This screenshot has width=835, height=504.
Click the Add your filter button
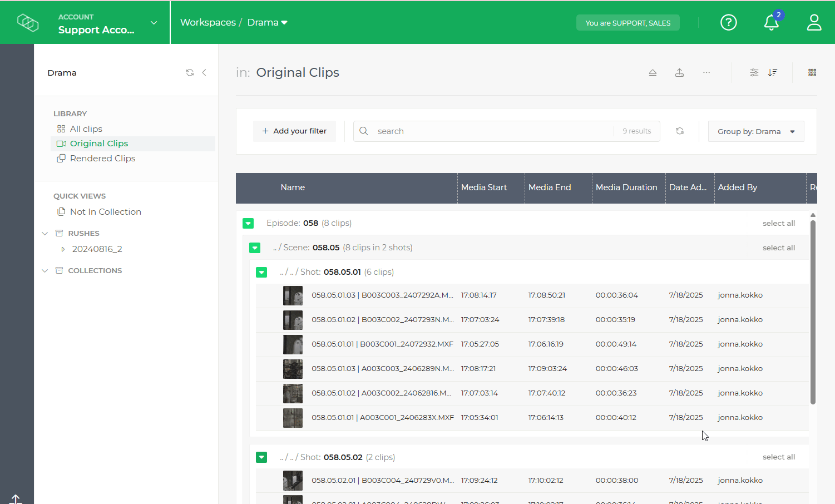[x=294, y=131]
